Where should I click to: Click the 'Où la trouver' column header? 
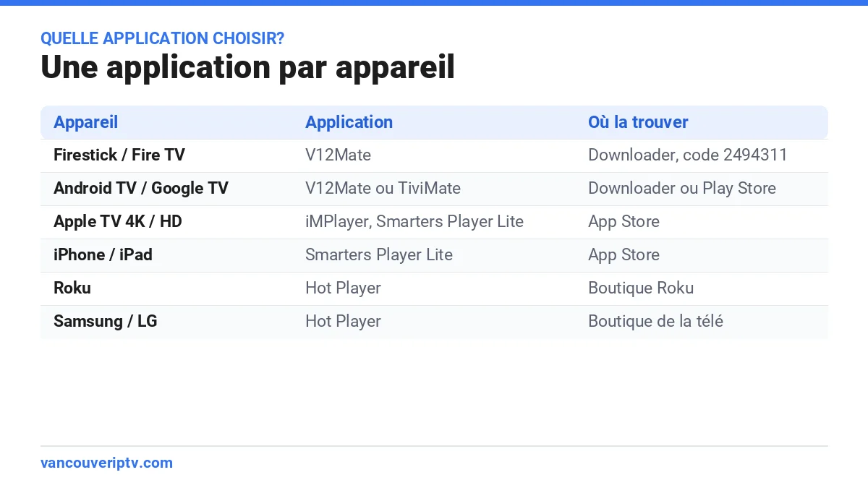pyautogui.click(x=638, y=122)
